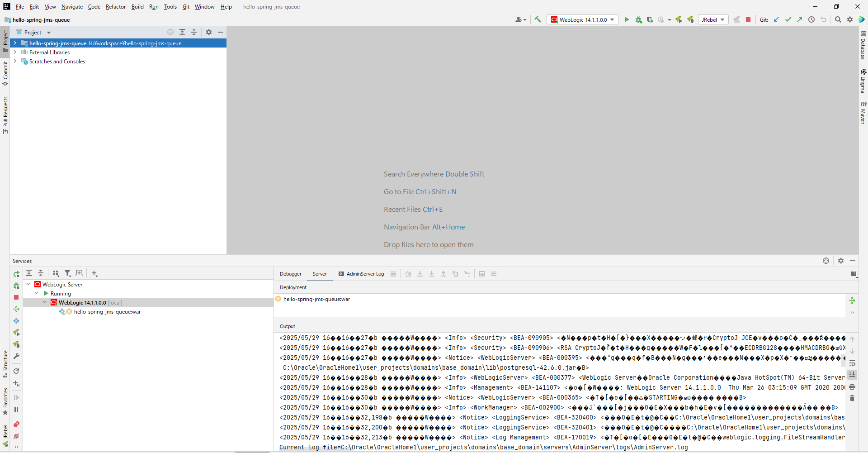This screenshot has width=868, height=453.
Task: Locate the opened file in the Project tree (target icon)
Action: [170, 32]
